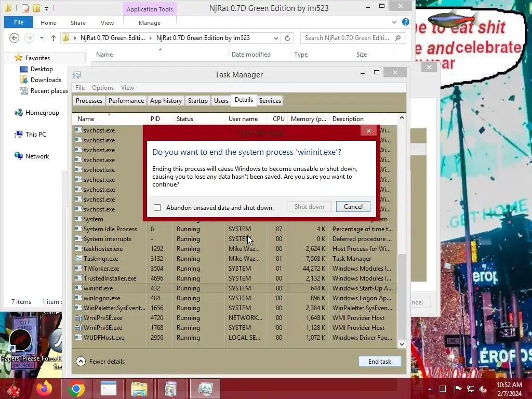
Task: Sort process list by Name column
Action: coord(110,119)
